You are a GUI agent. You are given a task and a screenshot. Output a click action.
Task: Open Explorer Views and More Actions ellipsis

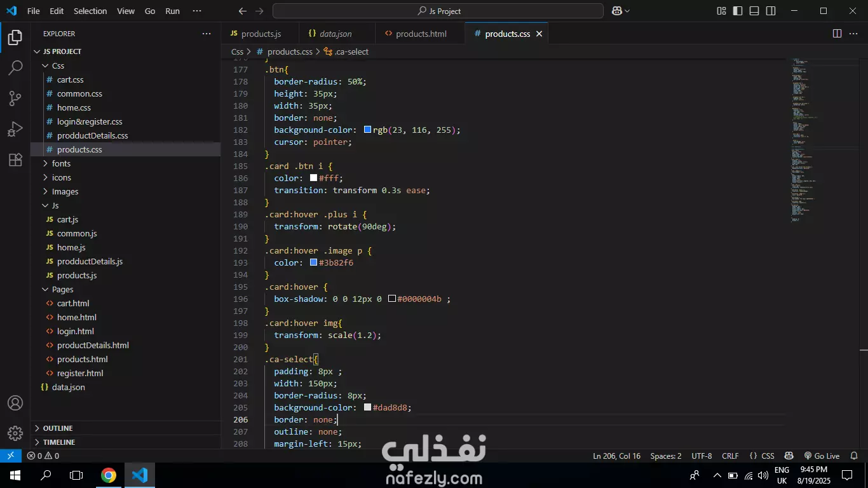(x=207, y=34)
